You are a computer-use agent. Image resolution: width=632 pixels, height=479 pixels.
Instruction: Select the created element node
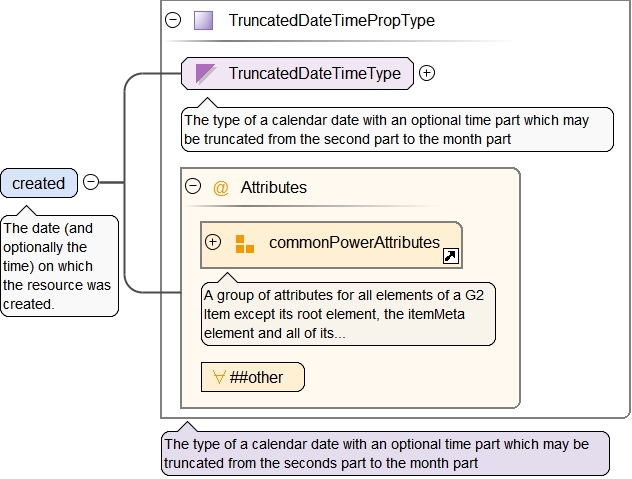click(x=39, y=183)
